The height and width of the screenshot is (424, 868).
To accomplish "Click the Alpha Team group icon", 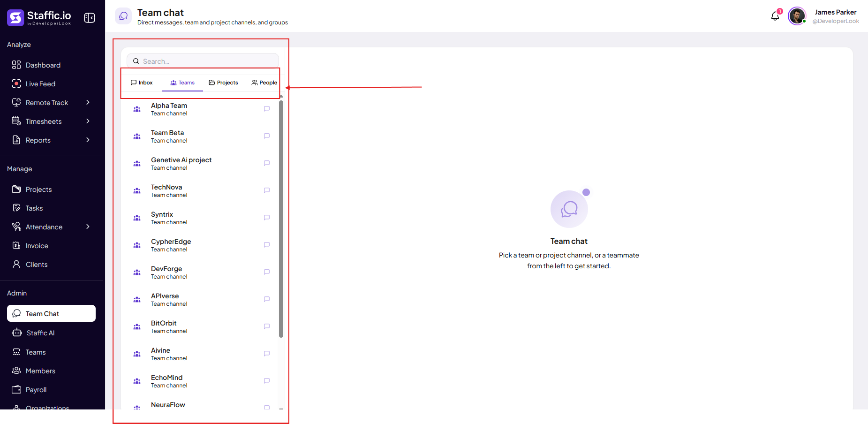I will tap(137, 109).
